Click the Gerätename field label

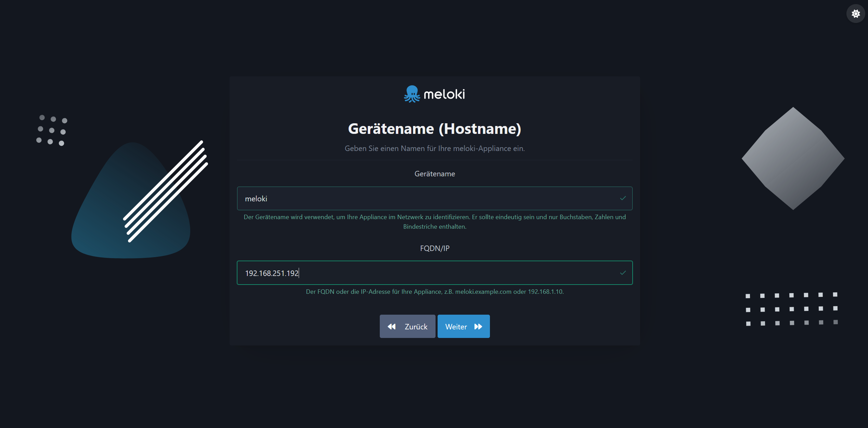(x=435, y=174)
